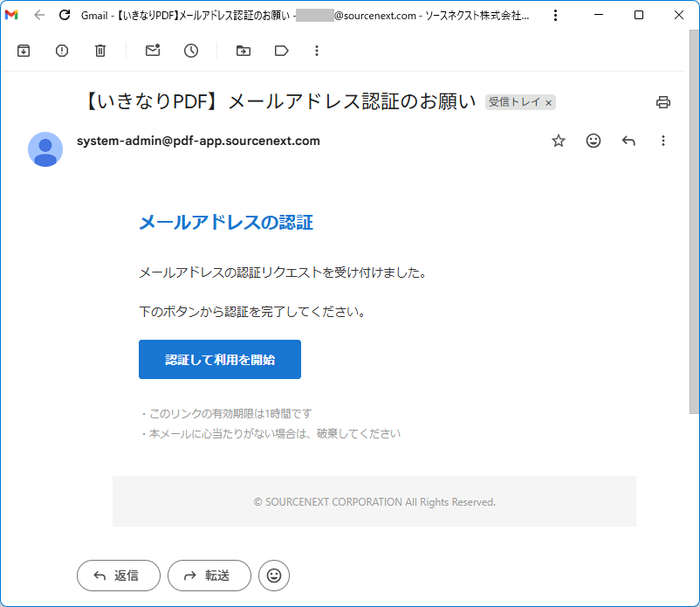700x607 pixels.
Task: Open the Labels icon in the toolbar
Action: click(x=281, y=51)
